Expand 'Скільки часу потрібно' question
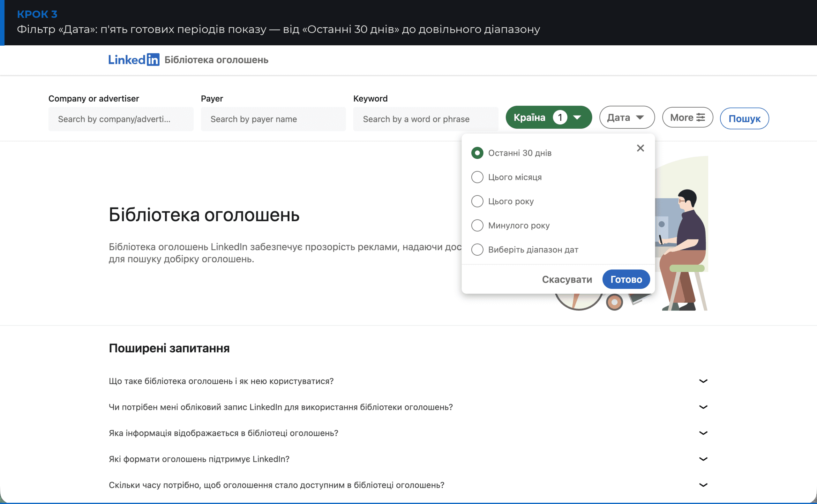Image resolution: width=817 pixels, height=504 pixels. (x=408, y=485)
